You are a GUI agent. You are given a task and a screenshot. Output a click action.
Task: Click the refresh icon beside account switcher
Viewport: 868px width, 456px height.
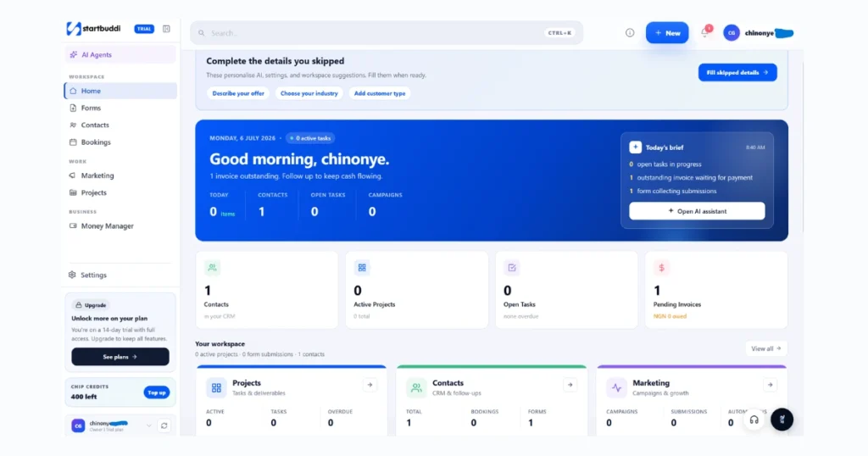point(164,425)
